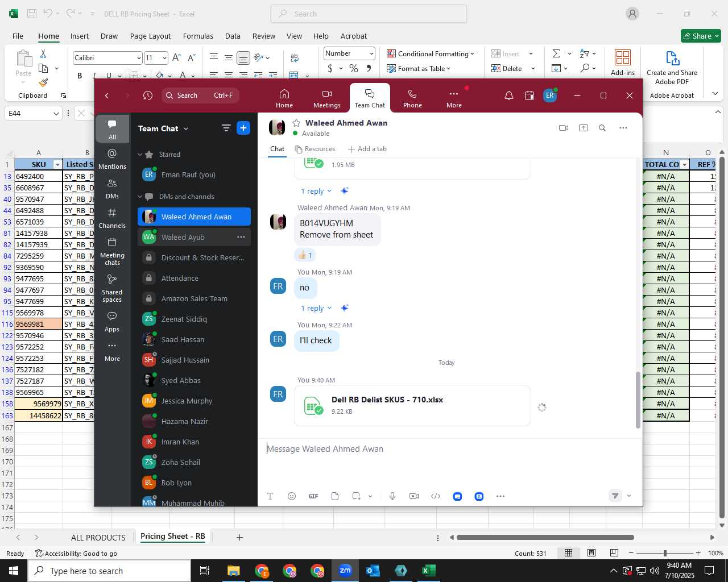The height and width of the screenshot is (582, 728).
Task: Record audio message microphone icon
Action: pyautogui.click(x=392, y=496)
